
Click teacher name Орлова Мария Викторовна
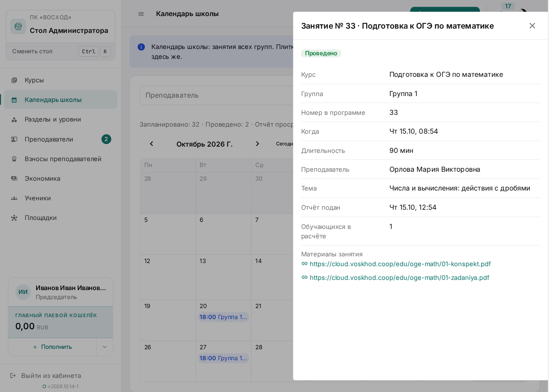click(x=434, y=169)
